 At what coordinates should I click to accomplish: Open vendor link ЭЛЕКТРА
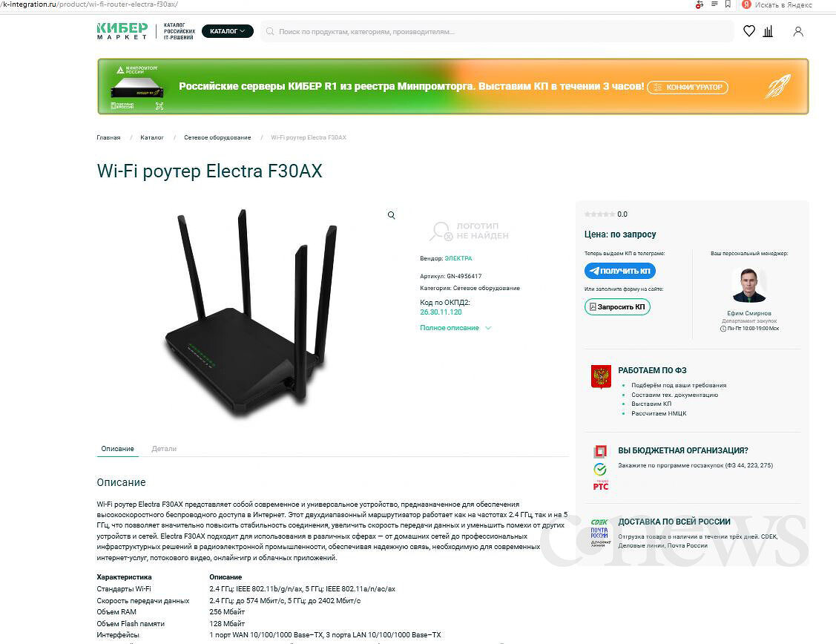458,258
